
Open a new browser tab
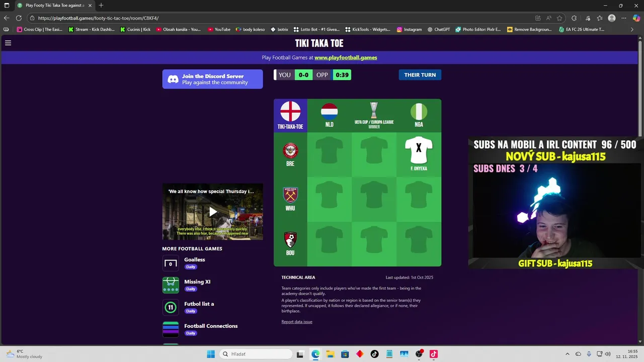click(101, 6)
